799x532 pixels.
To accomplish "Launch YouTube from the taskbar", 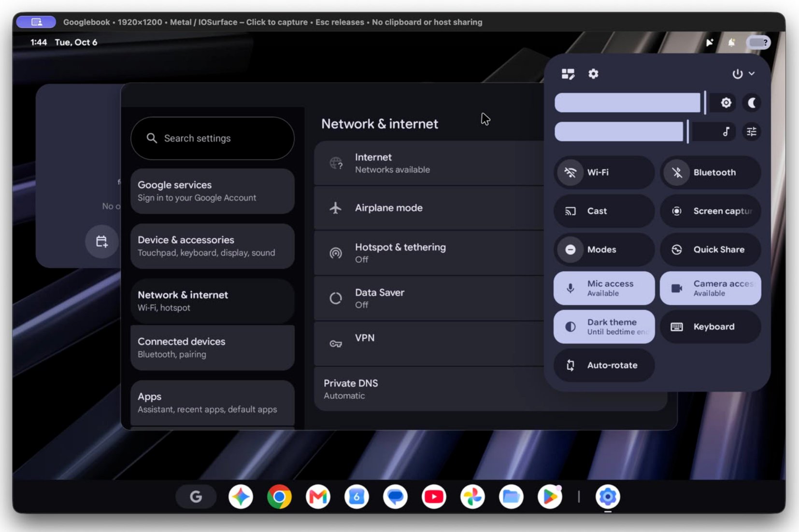I will (x=434, y=497).
